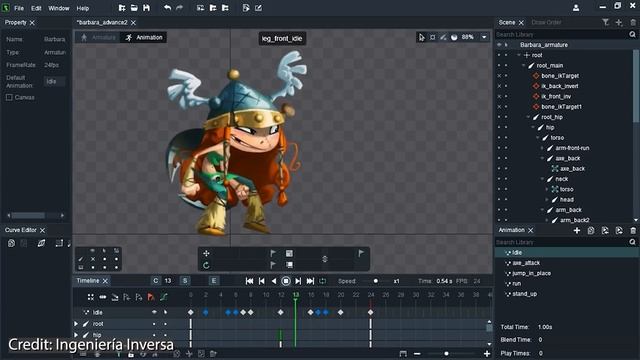The width and height of the screenshot is (640, 360).
Task: Expand the arm-front-run bone node
Action: pyautogui.click(x=542, y=148)
